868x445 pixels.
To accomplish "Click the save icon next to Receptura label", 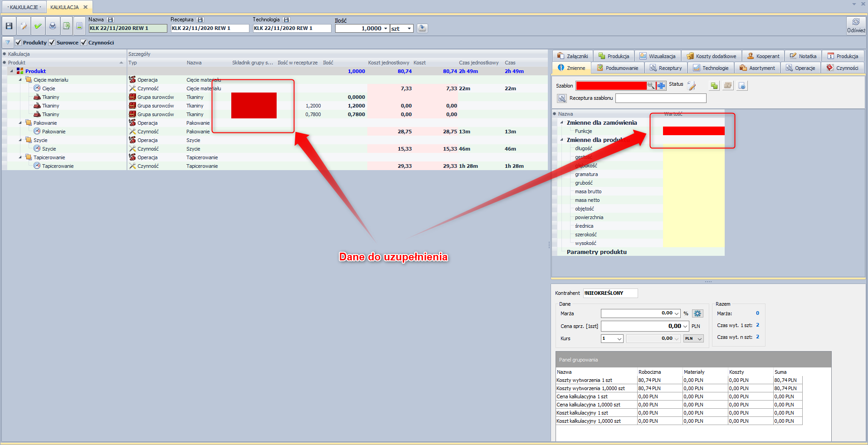I will coord(200,20).
